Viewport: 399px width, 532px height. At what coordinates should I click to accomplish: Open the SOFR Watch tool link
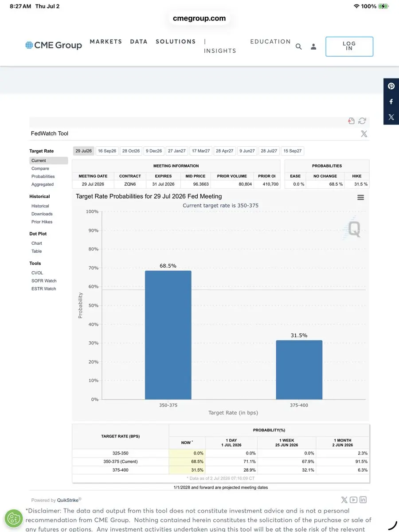pos(44,281)
